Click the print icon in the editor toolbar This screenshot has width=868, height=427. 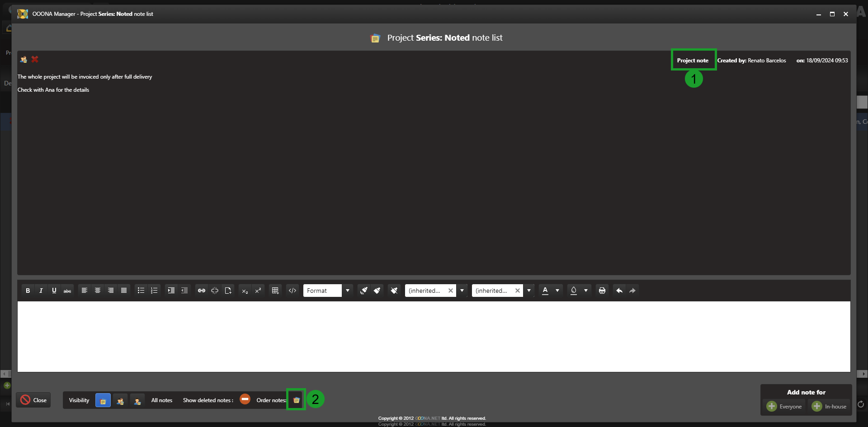pyautogui.click(x=602, y=291)
